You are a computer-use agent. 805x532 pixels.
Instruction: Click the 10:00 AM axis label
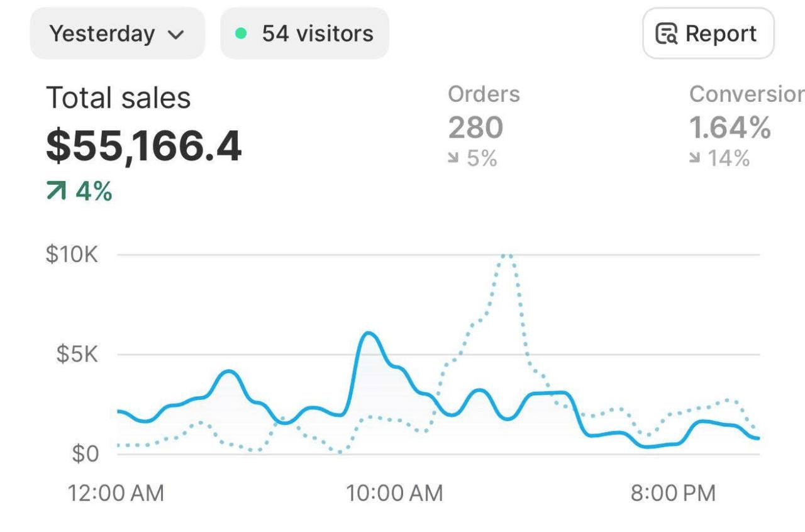394,493
